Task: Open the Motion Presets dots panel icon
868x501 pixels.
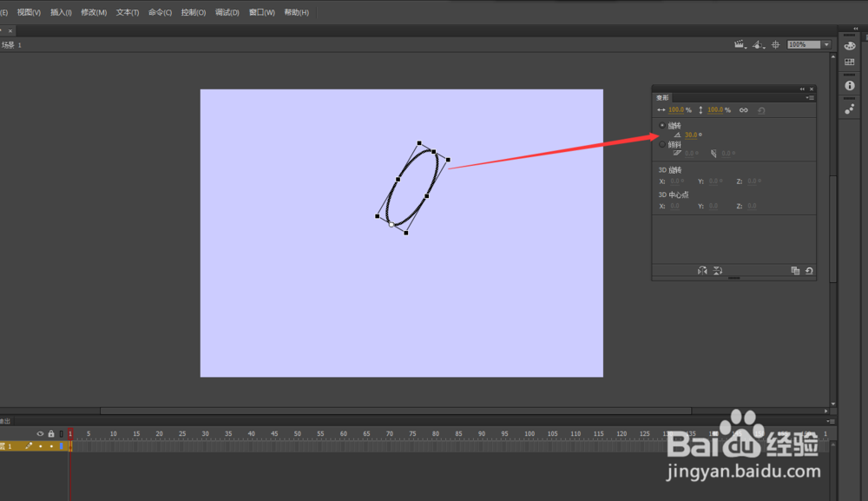Action: [850, 109]
